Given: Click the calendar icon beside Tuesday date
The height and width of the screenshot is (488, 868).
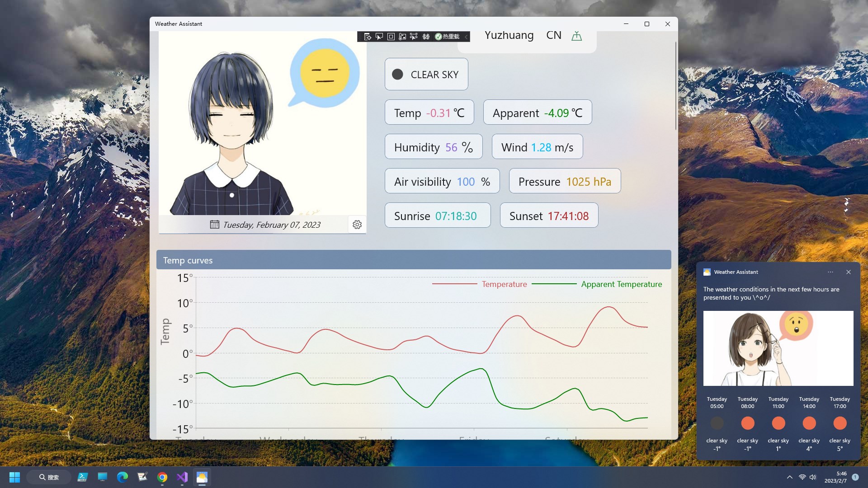Looking at the screenshot, I should tap(214, 225).
